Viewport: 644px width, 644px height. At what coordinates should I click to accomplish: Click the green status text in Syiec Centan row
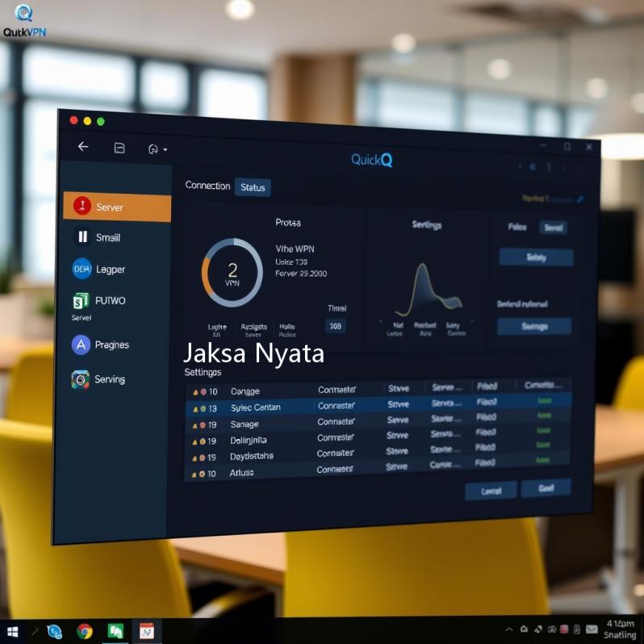tap(545, 400)
